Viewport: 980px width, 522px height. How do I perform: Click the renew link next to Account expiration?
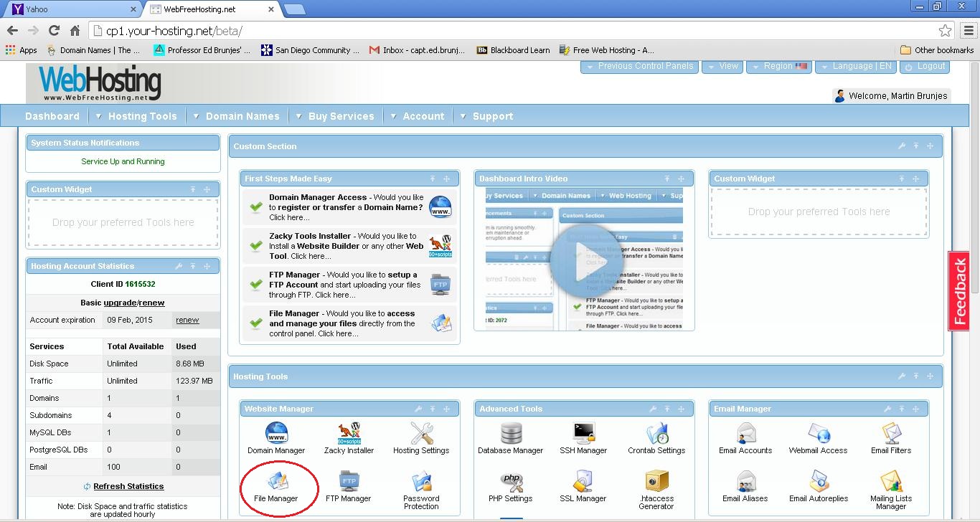[187, 320]
